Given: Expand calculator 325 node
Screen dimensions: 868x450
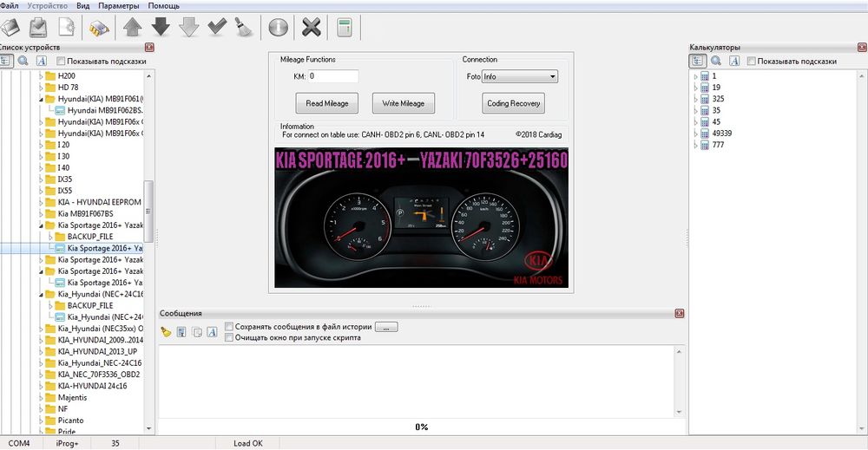Looking at the screenshot, I should [696, 99].
